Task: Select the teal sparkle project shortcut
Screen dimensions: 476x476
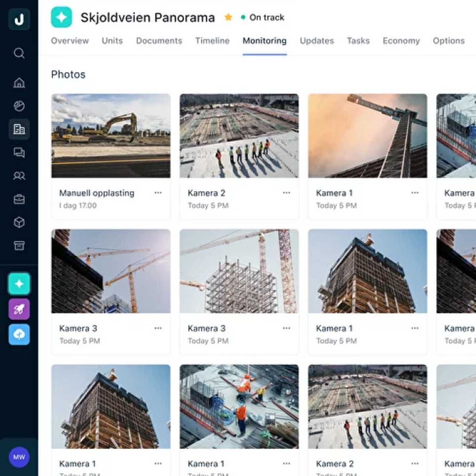Action: (x=19, y=284)
